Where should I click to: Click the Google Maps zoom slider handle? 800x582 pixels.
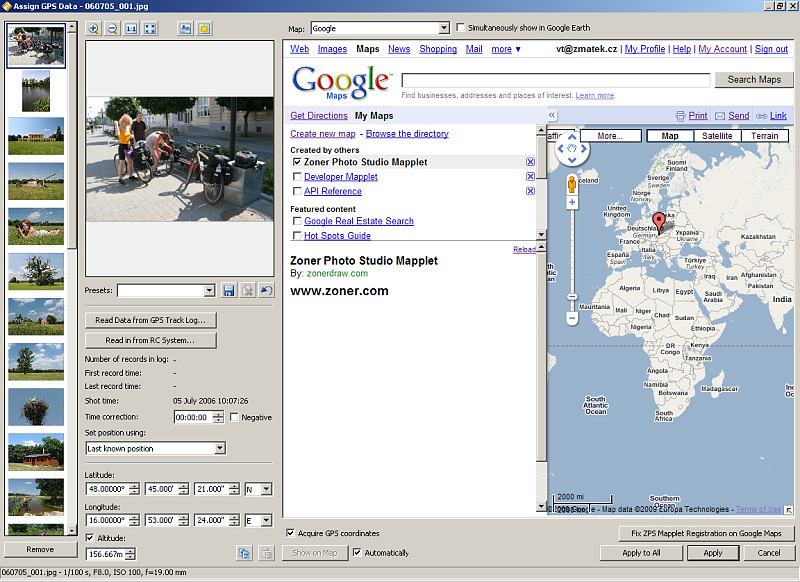coord(572,296)
